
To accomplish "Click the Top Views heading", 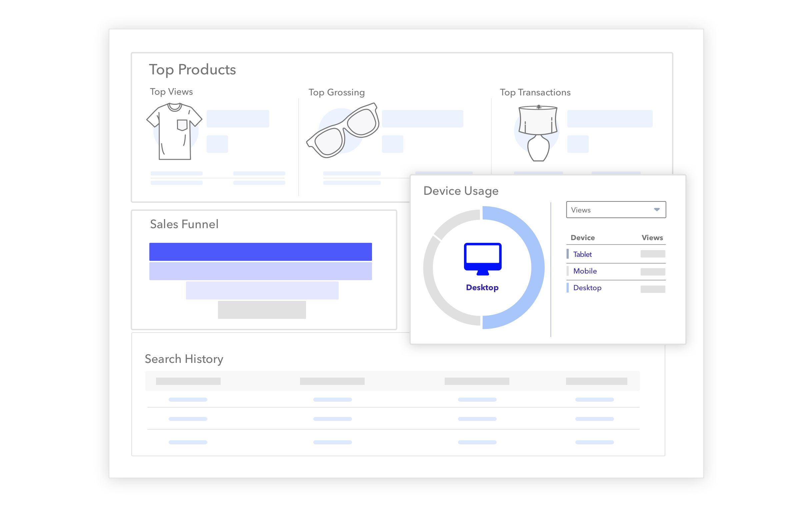I will pos(171,92).
